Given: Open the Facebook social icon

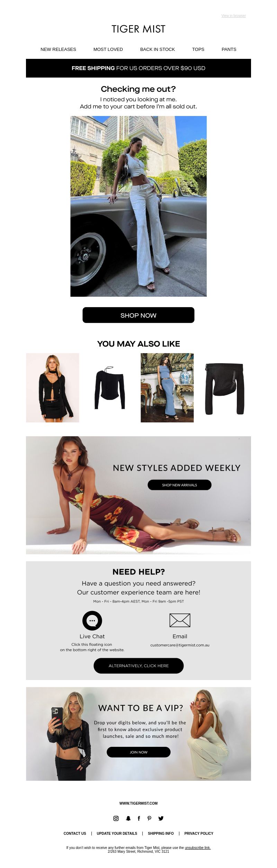Looking at the screenshot, I should pos(139,818).
